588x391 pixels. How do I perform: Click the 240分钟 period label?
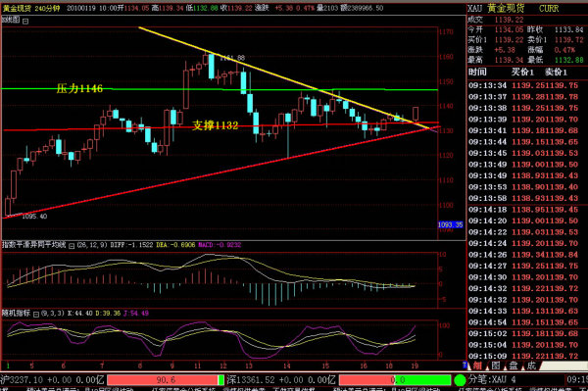[x=47, y=8]
